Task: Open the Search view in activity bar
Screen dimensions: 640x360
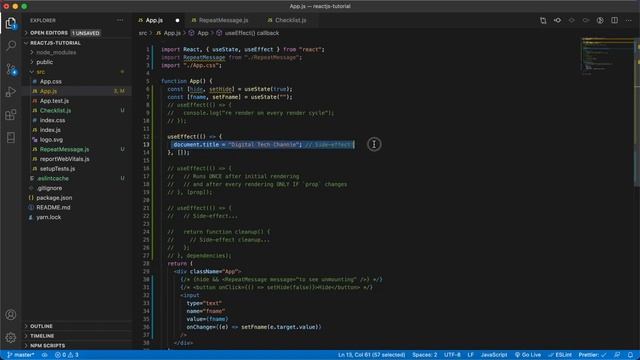Action: [11, 45]
